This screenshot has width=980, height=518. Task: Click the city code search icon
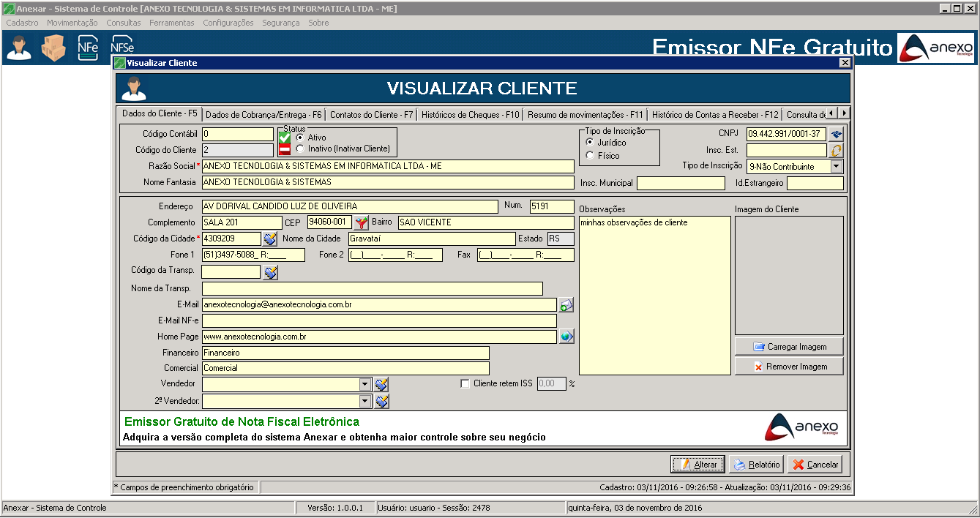(x=270, y=239)
